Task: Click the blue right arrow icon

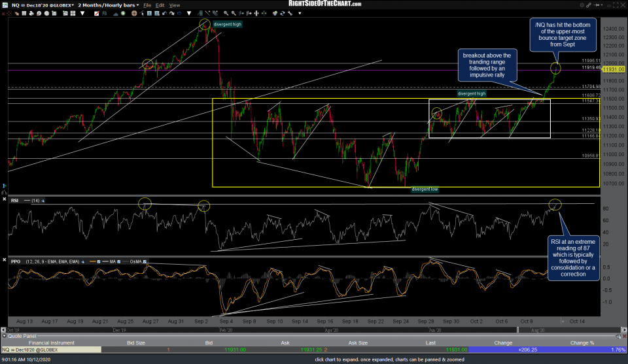Action: coord(179,13)
